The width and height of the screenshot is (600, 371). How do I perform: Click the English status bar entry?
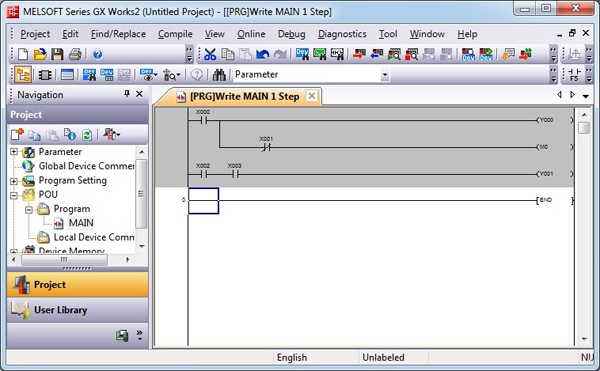click(x=292, y=358)
